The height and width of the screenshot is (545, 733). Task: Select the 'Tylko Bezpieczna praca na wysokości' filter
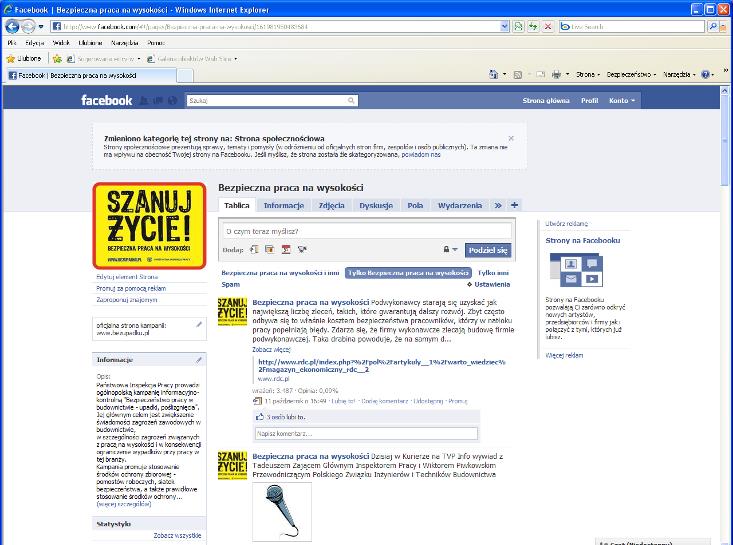(408, 273)
